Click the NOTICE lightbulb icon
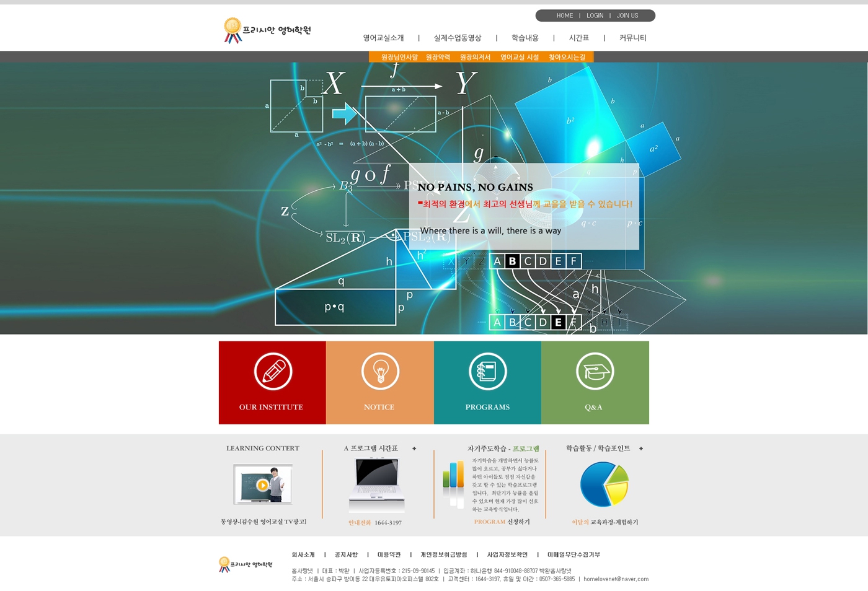Viewport: 868px width, 591px height. tap(380, 371)
